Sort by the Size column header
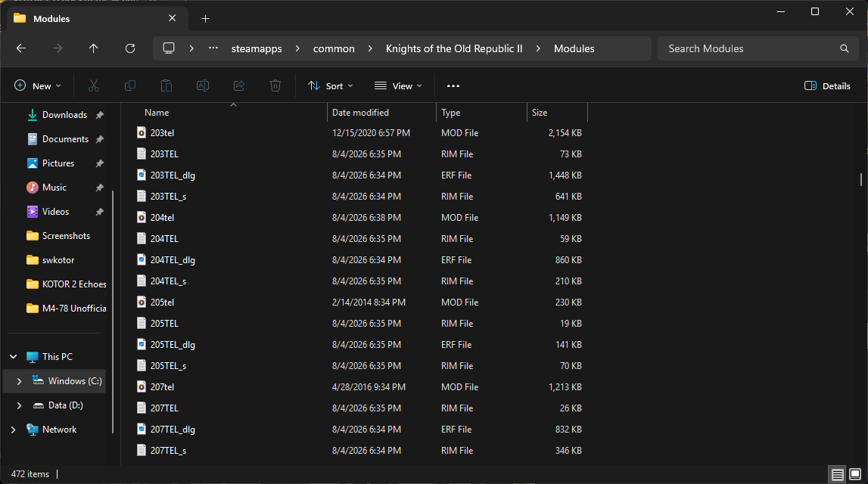 [x=558, y=112]
